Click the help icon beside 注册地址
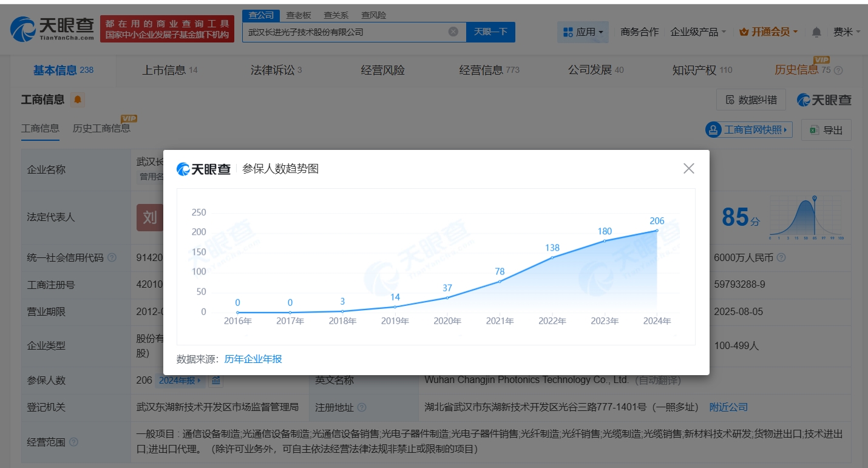 (x=362, y=407)
